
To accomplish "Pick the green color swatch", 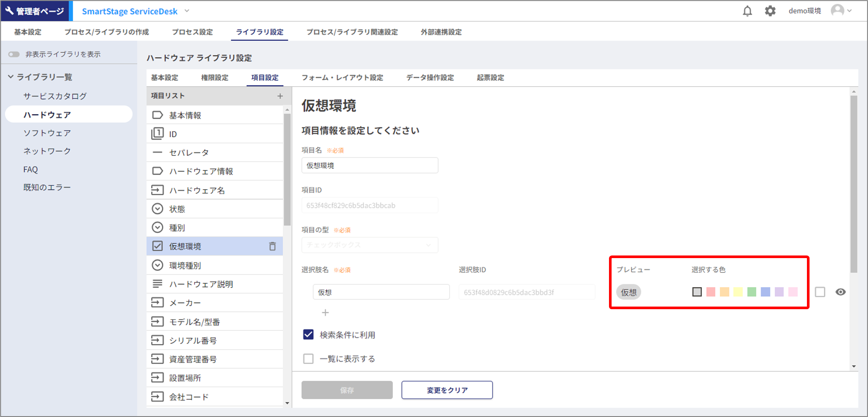I will pos(751,292).
